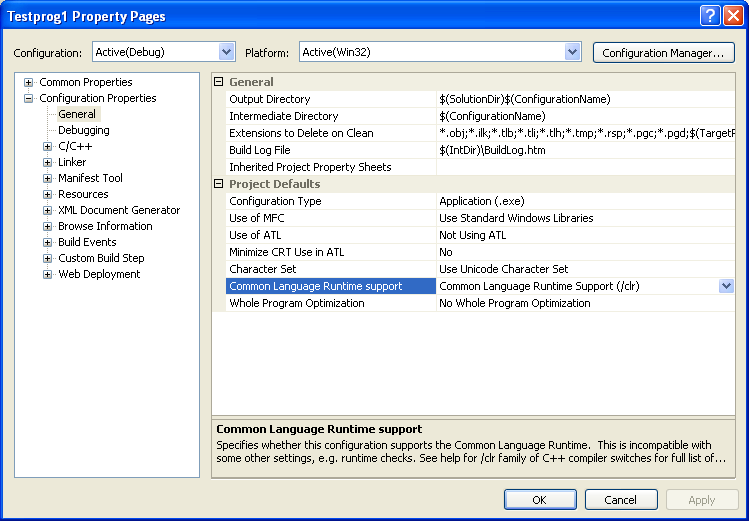
Task: Select the C/C++ tree item label
Action: click(75, 146)
